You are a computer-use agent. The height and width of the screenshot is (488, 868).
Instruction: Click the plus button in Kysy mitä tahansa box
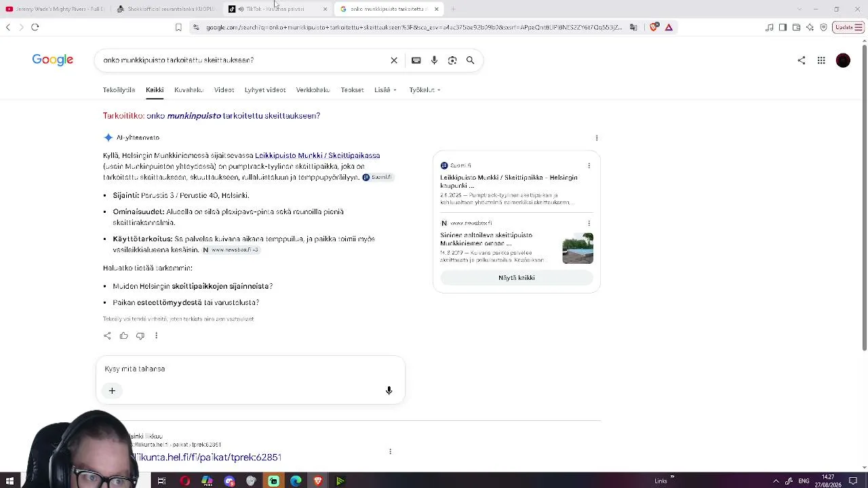click(x=112, y=390)
